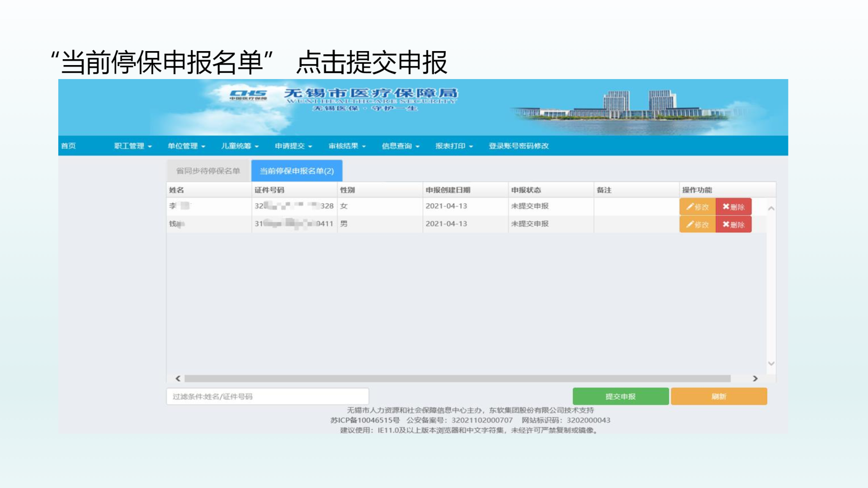Click the table's vertical scroll down arrow

pyautogui.click(x=771, y=363)
